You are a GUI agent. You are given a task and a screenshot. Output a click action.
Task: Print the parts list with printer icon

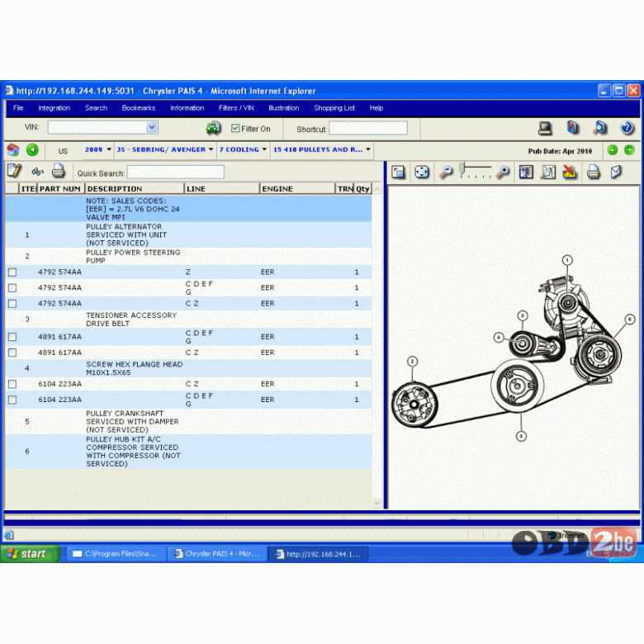coord(59,171)
